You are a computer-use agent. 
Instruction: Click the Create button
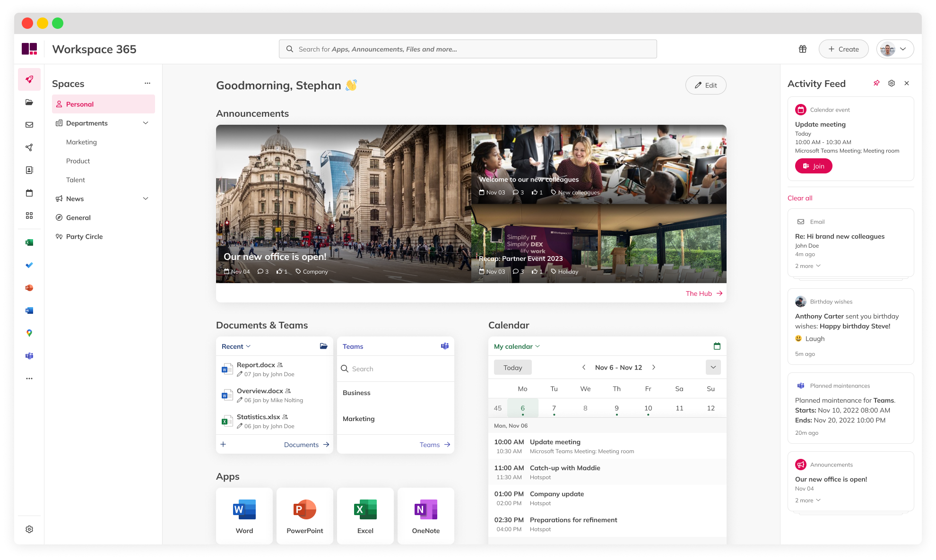tap(844, 49)
